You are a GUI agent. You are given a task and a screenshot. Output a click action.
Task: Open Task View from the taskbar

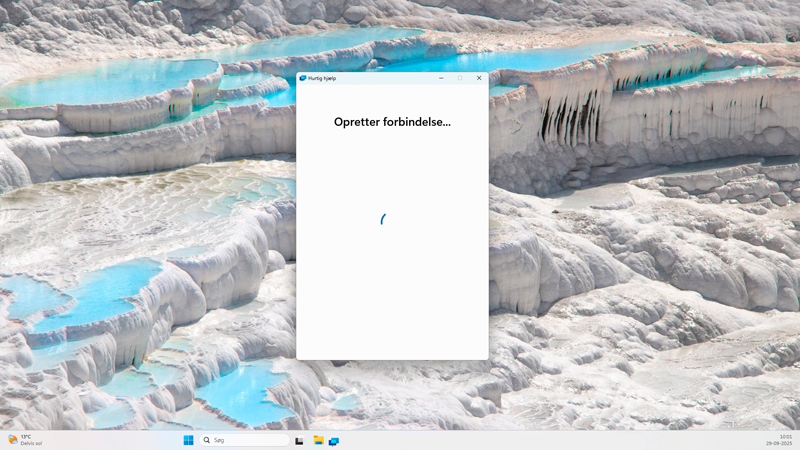pos(299,441)
